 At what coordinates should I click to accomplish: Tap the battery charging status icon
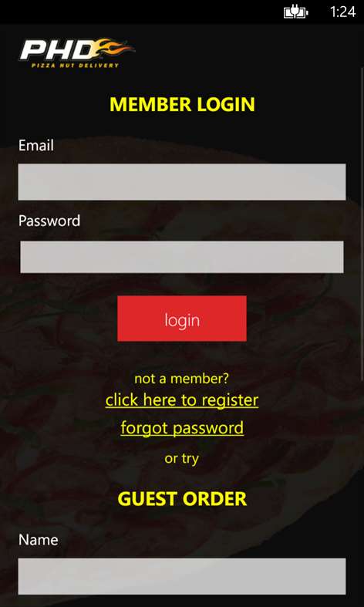pyautogui.click(x=296, y=13)
